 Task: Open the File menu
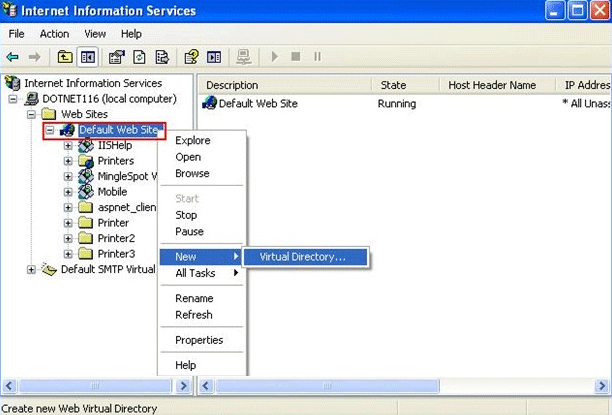[16, 34]
